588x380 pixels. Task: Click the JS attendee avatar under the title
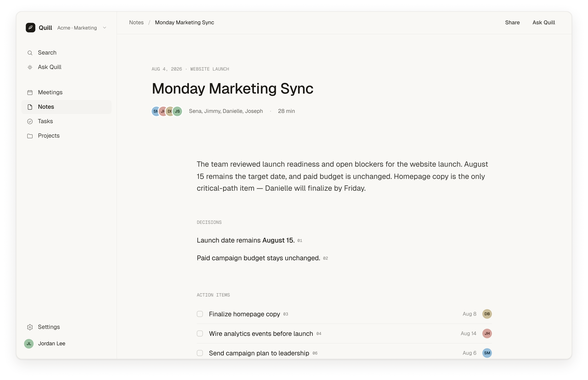[x=177, y=111]
